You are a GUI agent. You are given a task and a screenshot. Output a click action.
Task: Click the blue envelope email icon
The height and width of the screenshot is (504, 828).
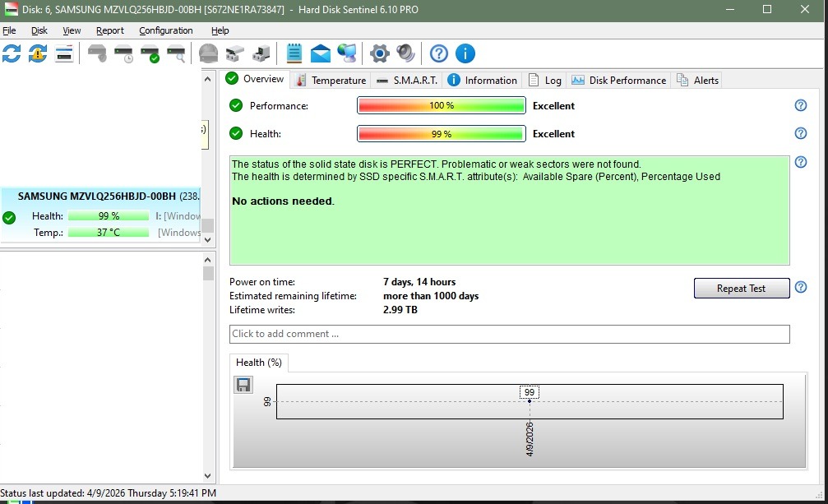click(x=321, y=53)
